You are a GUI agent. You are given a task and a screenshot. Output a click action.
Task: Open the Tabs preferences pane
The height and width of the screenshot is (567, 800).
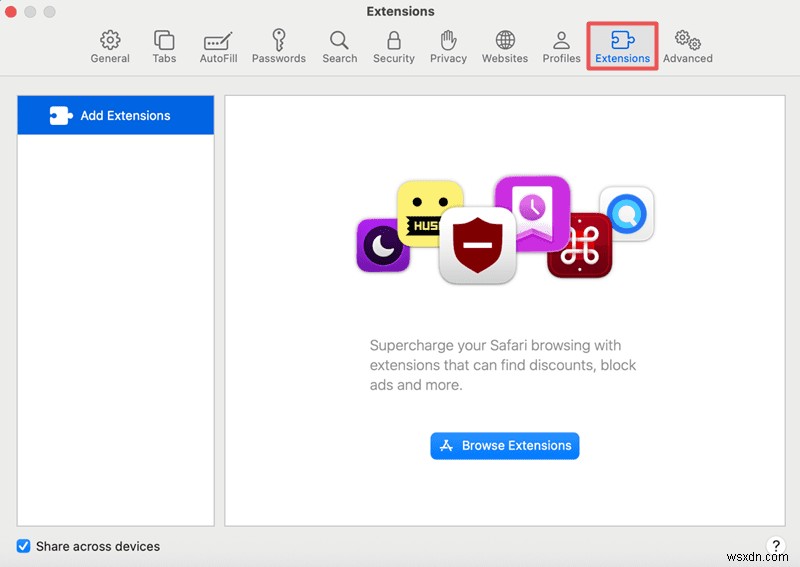coord(164,46)
